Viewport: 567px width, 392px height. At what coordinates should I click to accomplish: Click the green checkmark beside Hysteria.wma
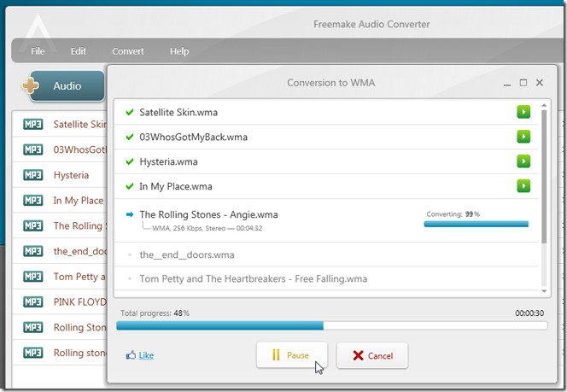pyautogui.click(x=130, y=161)
